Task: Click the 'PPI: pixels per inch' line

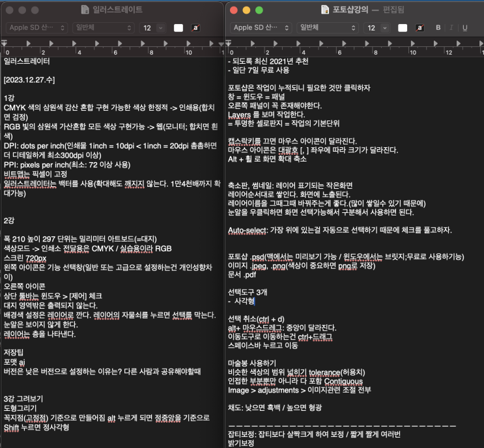Action: tap(67, 165)
